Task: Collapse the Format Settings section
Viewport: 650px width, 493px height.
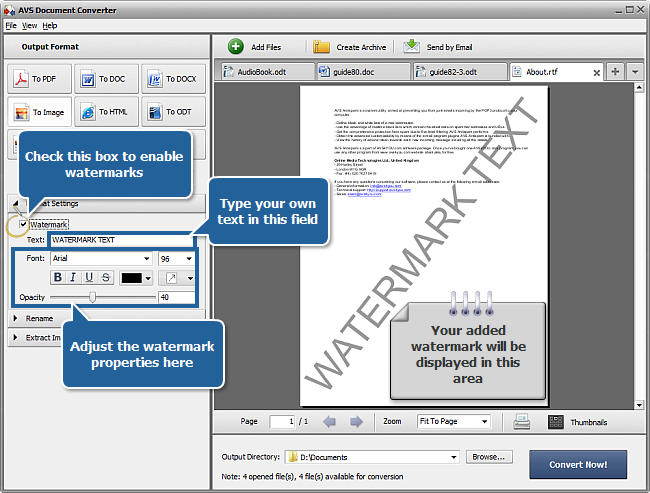Action: tap(15, 203)
